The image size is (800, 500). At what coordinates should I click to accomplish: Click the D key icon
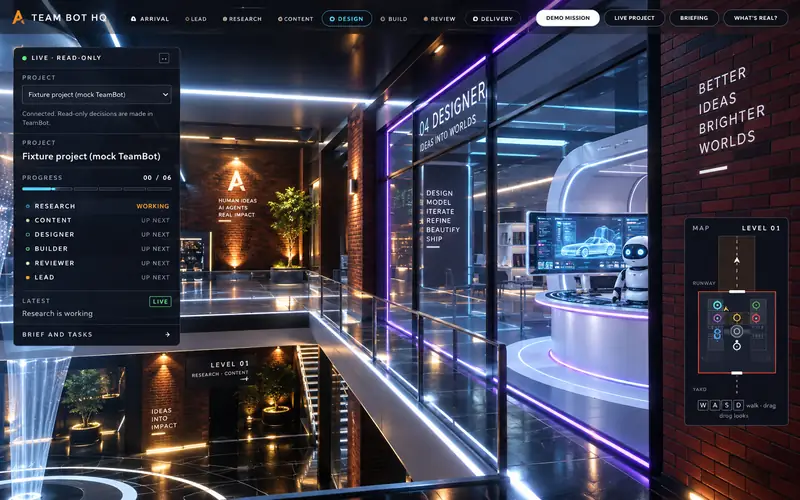739,405
